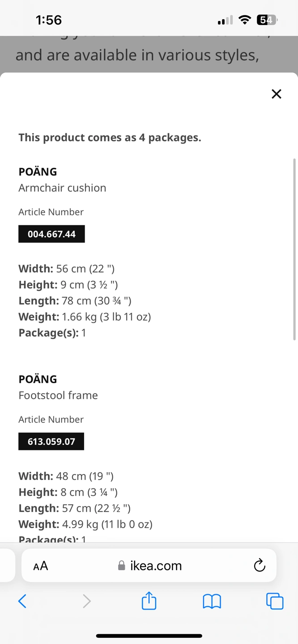Tap the dimmed page behind the sheet
The width and height of the screenshot is (298, 644).
point(149,55)
